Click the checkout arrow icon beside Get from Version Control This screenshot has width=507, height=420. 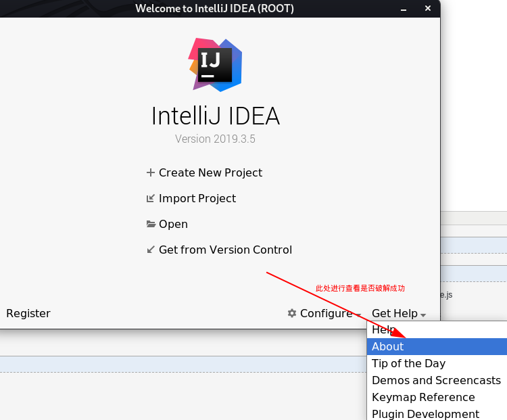pyautogui.click(x=150, y=250)
